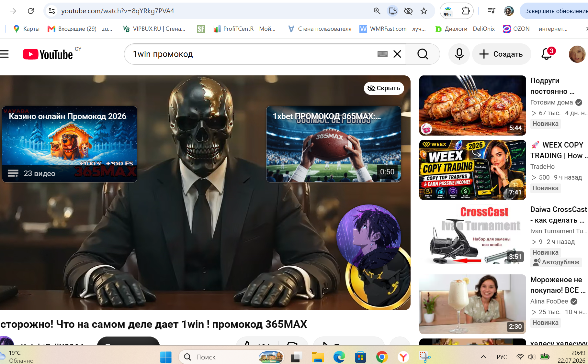This screenshot has width=588, height=364.
Task: Open the extensions puzzle icon
Action: [x=466, y=11]
